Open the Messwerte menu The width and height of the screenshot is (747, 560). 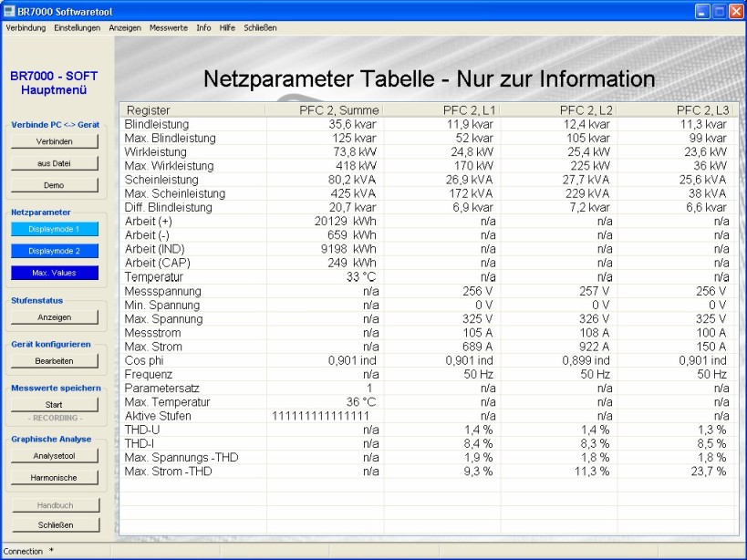point(169,28)
